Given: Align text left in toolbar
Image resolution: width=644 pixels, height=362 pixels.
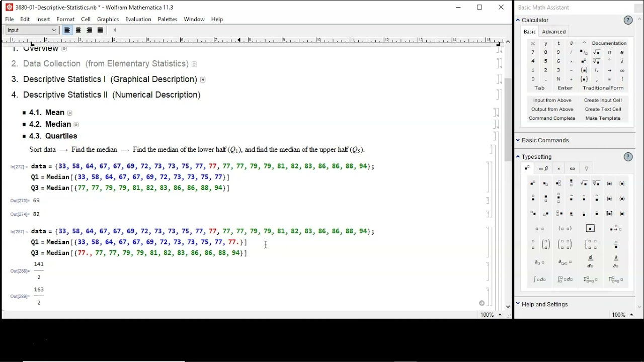Looking at the screenshot, I should coord(67,30).
